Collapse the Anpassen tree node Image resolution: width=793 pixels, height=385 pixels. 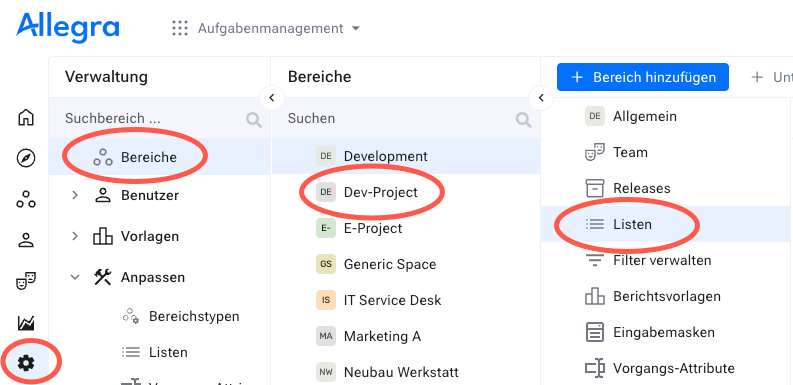pyautogui.click(x=75, y=277)
